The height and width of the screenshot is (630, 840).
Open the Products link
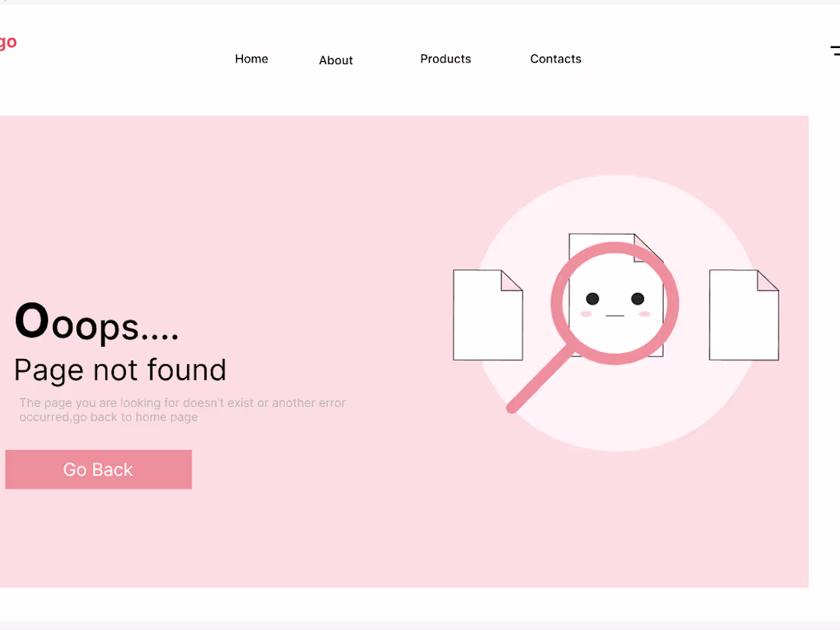(445, 59)
